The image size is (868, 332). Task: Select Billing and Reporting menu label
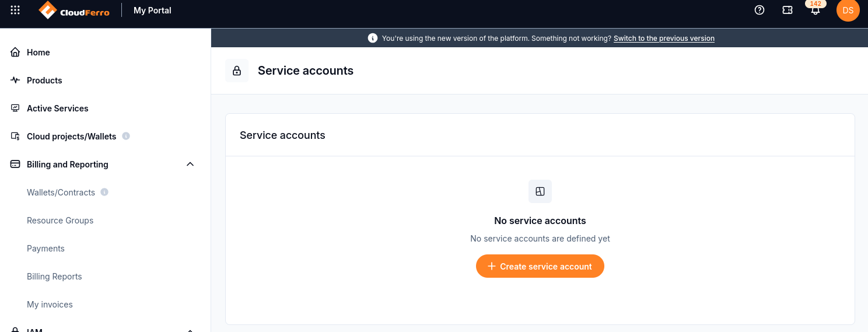pos(68,165)
